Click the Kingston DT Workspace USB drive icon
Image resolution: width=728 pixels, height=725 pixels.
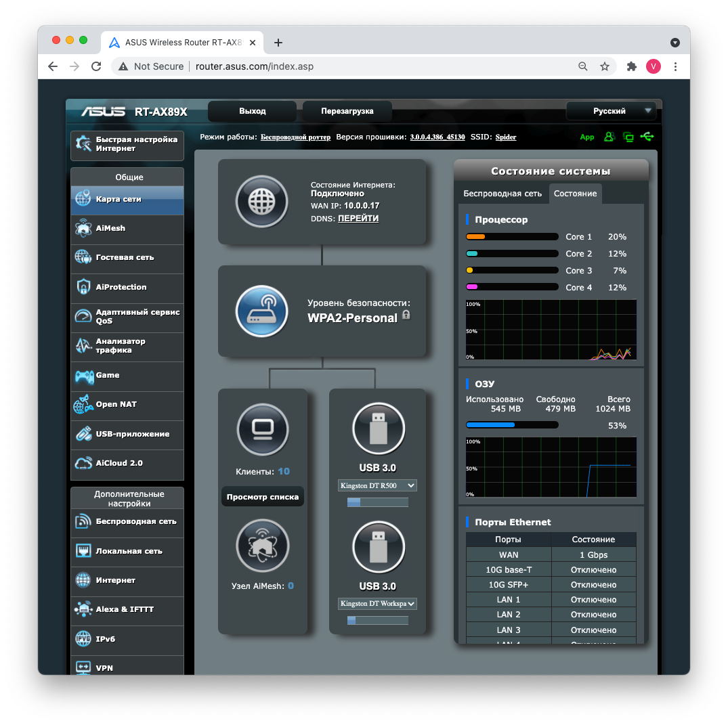tap(379, 547)
